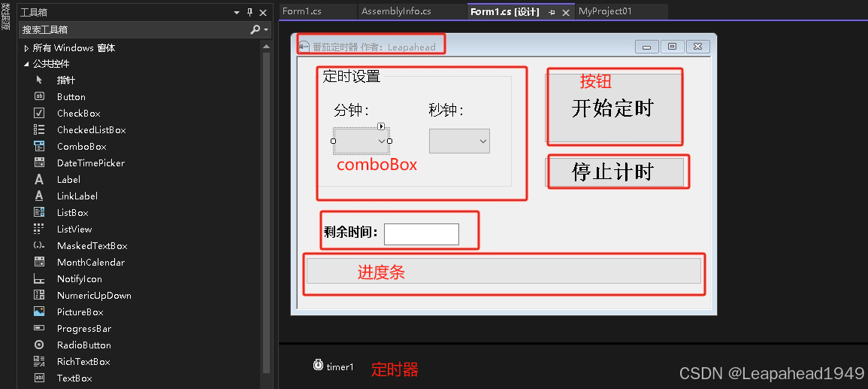
Task: Collapse the 公共控件 toolbox group
Action: click(x=26, y=64)
